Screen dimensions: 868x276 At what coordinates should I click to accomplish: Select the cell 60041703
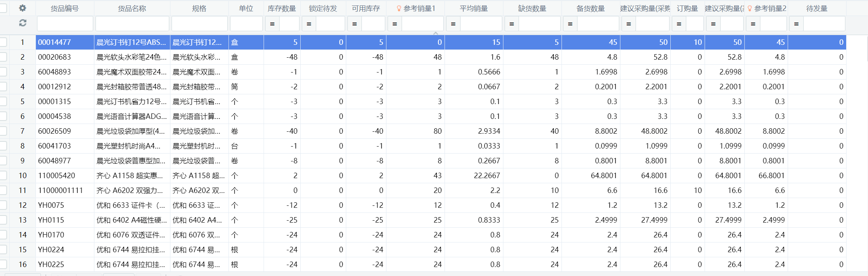pos(65,146)
